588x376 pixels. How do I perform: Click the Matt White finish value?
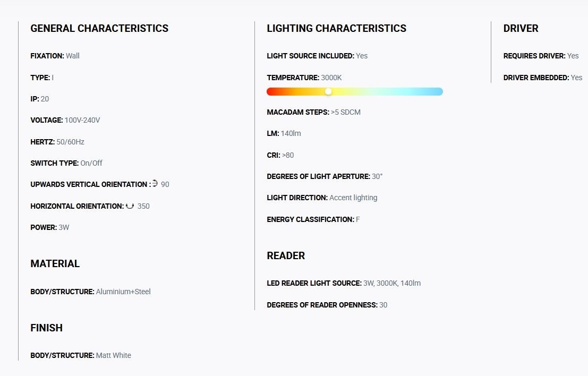coord(113,355)
